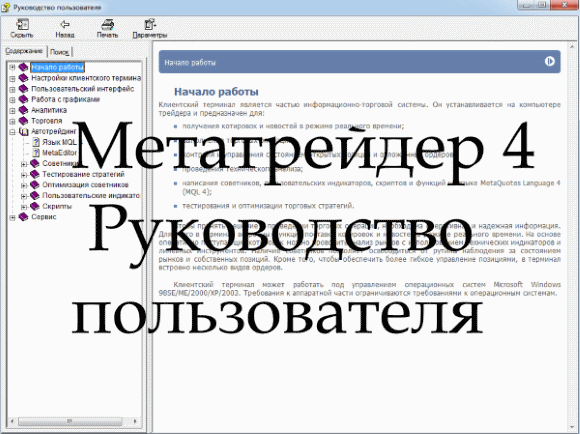This screenshot has width=580, height=434.
Task: Expand the Оптимизация советников node
Action: pos(24,185)
